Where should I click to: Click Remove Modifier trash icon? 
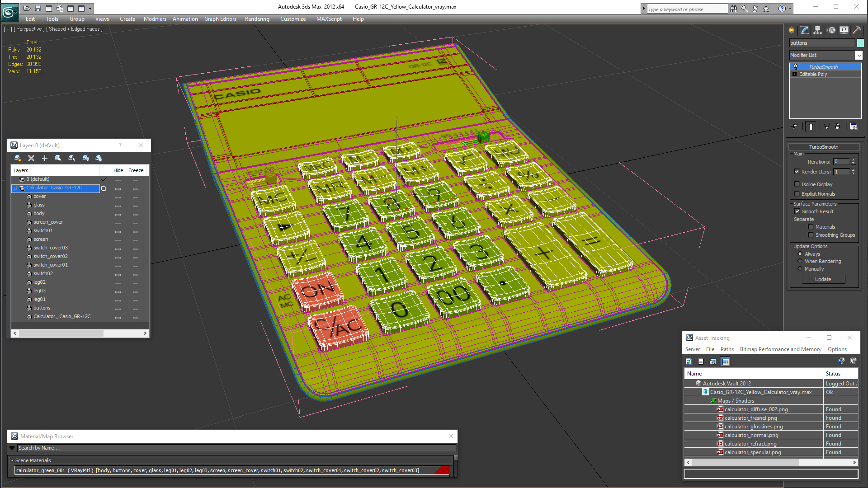tap(838, 127)
